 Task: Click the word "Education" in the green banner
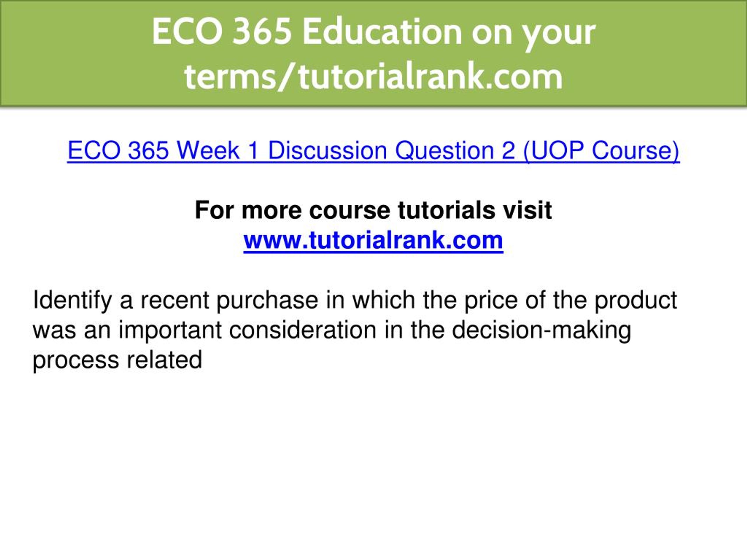(382, 32)
